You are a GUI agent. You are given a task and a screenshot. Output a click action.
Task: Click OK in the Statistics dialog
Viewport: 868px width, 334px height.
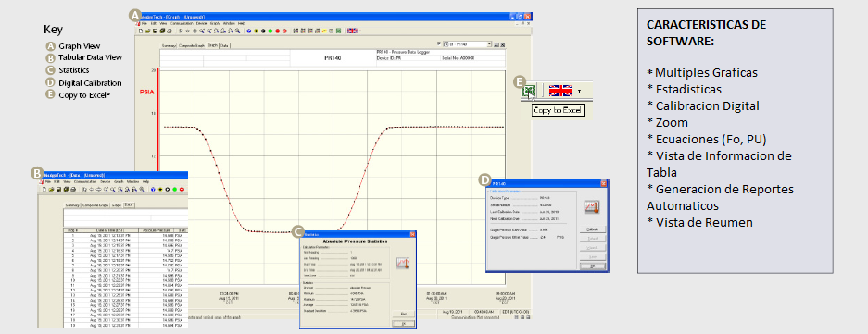404,323
